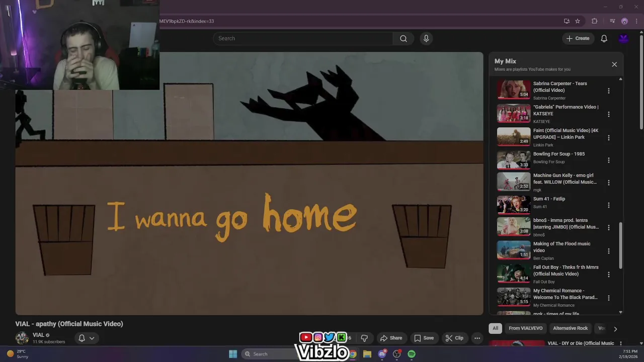Play Machine Gun Kelly emo girl thumbnail
644x362 pixels.
[x=513, y=182]
